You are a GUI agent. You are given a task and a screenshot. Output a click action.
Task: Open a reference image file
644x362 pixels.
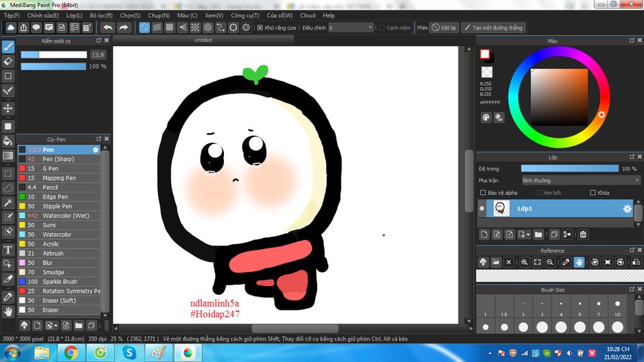pyautogui.click(x=496, y=262)
